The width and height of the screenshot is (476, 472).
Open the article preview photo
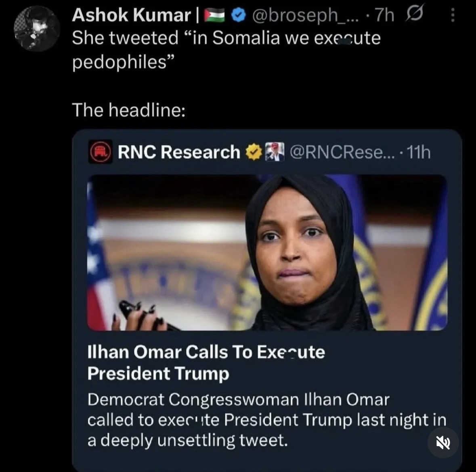(x=266, y=252)
